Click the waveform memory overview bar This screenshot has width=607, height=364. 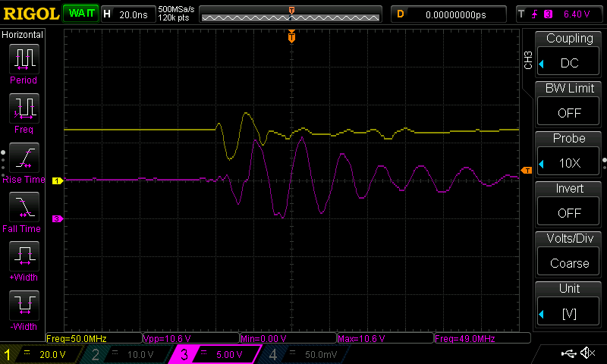291,14
